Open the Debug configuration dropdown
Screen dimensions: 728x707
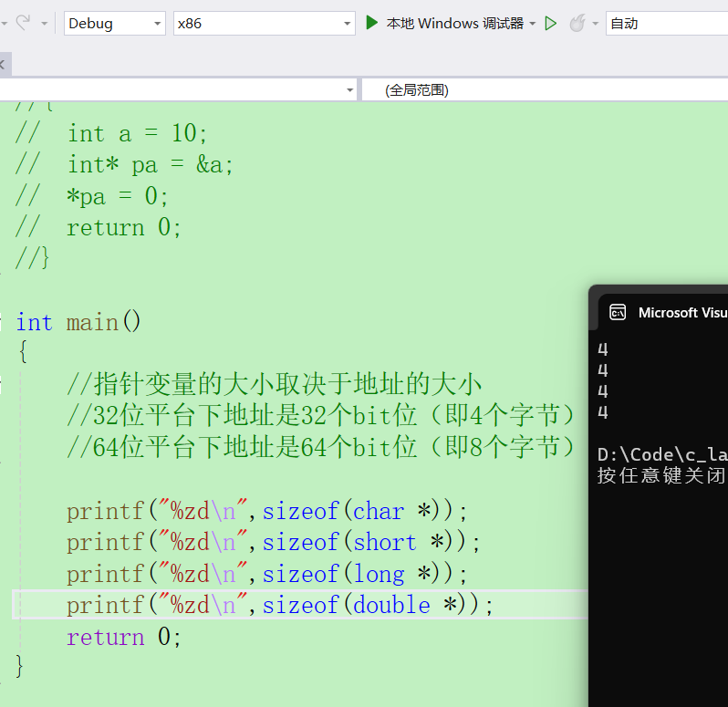pyautogui.click(x=114, y=23)
